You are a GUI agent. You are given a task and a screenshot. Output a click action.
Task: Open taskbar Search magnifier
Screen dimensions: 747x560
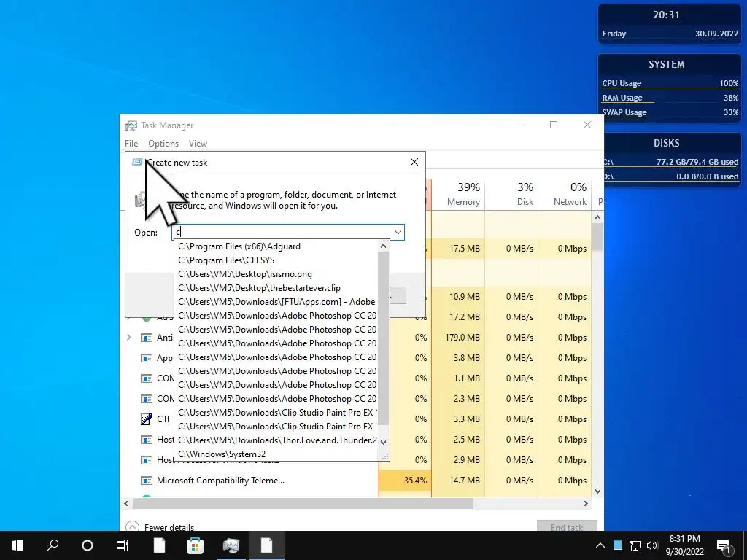53,545
